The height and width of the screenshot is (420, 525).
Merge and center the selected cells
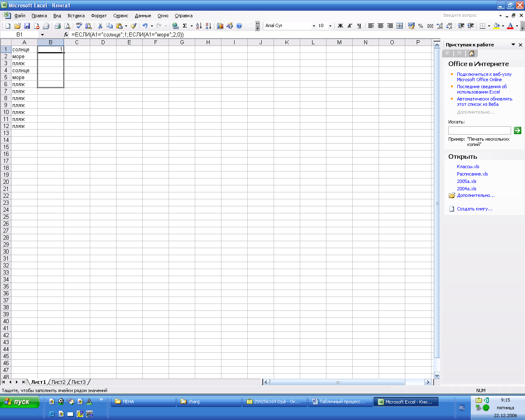click(399, 26)
